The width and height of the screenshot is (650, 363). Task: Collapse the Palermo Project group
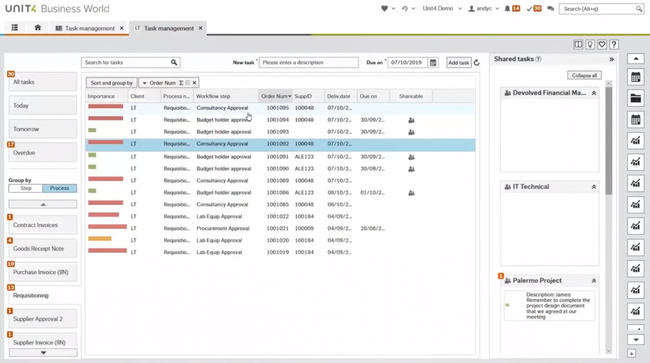click(x=594, y=281)
